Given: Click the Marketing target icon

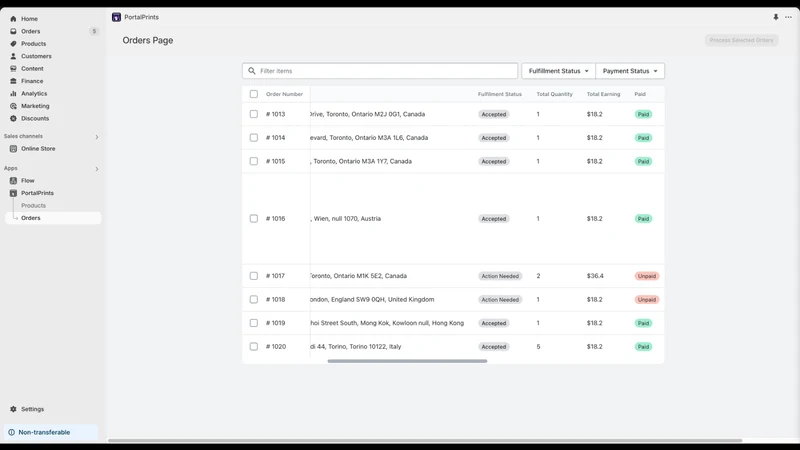Looking at the screenshot, I should coord(13,106).
